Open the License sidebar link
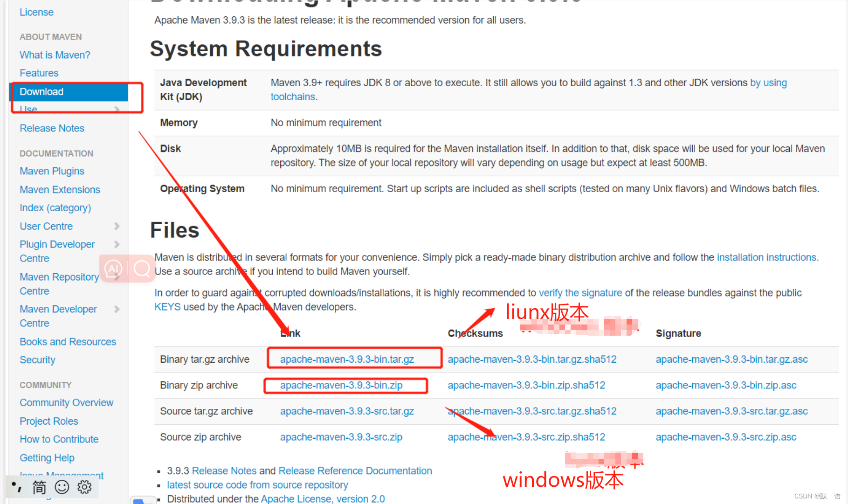Viewport: 848px width, 504px height. (x=36, y=12)
